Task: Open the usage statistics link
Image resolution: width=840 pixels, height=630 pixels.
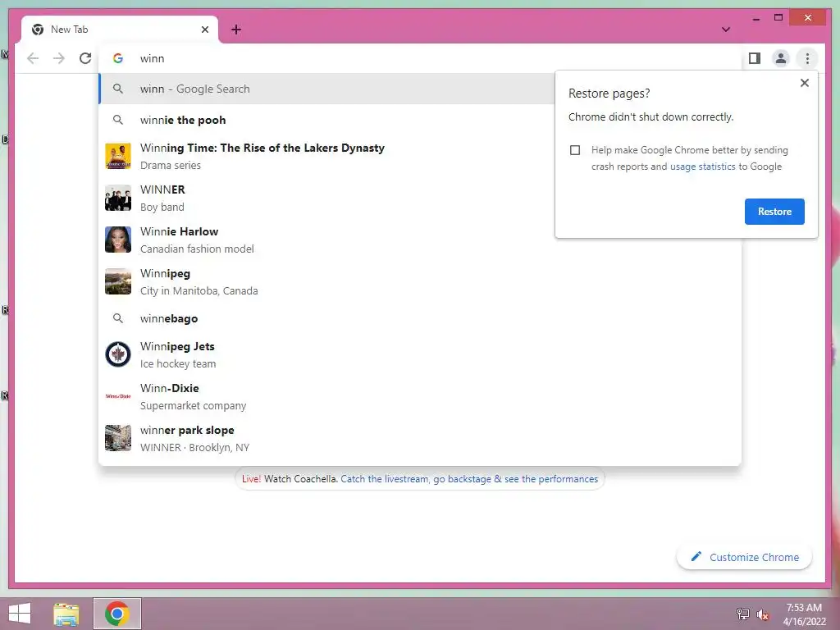Action: click(702, 167)
